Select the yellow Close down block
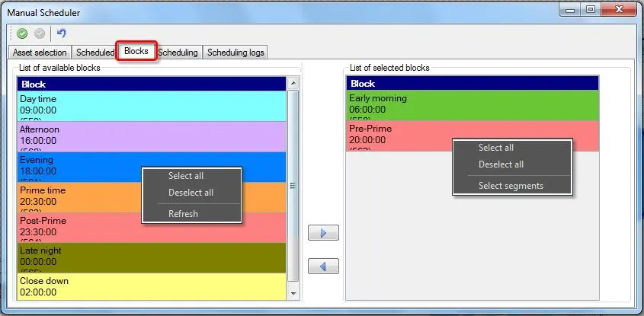644x316 pixels. point(151,287)
